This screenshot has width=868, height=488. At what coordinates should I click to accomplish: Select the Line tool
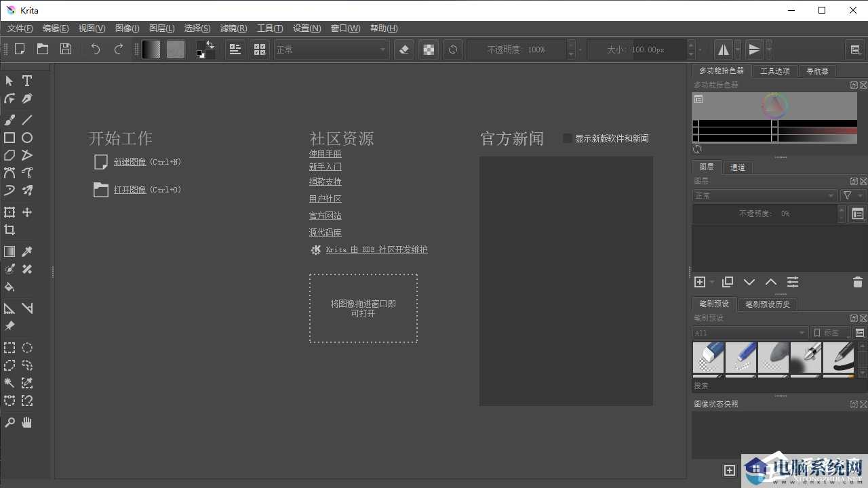click(27, 120)
